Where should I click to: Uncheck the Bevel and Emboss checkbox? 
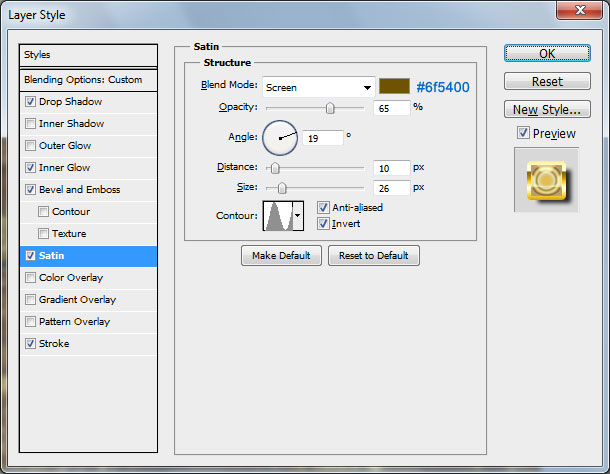coord(30,190)
